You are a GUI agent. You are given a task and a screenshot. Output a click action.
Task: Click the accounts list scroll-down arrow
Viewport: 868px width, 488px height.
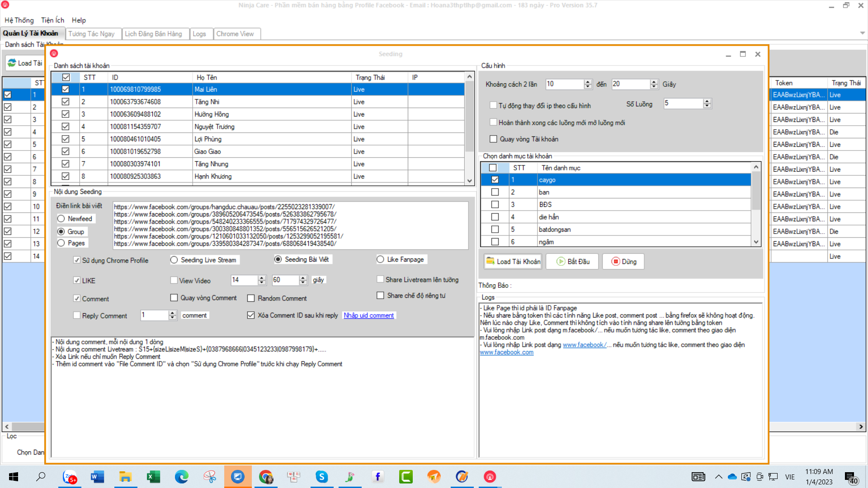(470, 181)
